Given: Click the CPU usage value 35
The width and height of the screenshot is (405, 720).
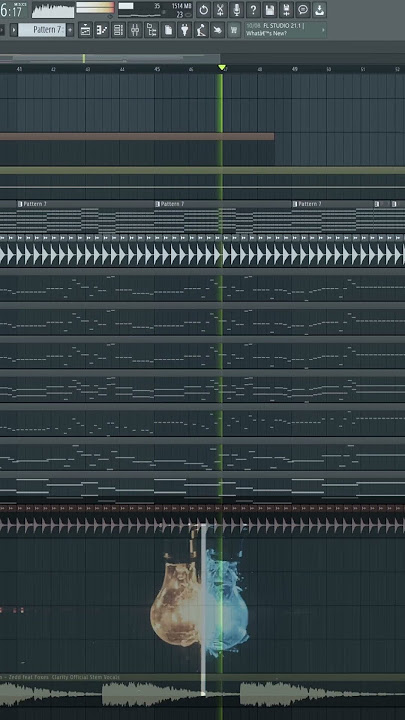Looking at the screenshot, I should (157, 6).
